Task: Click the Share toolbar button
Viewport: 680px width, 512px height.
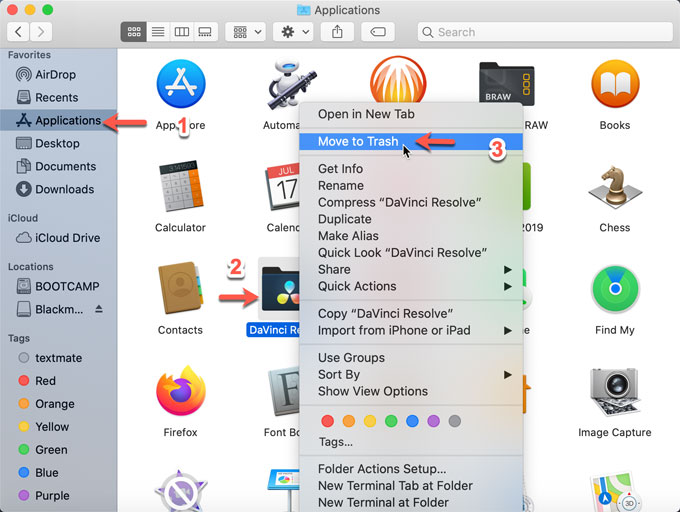Action: coord(337,32)
